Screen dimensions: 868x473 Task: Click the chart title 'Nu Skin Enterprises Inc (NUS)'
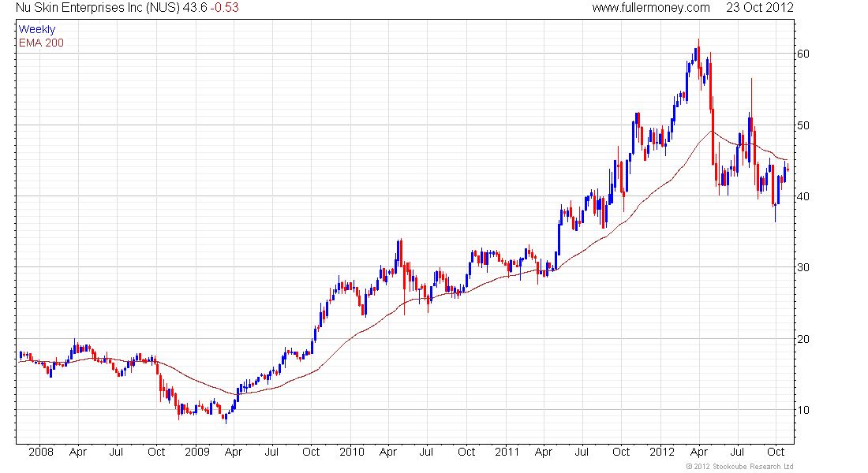(97, 8)
